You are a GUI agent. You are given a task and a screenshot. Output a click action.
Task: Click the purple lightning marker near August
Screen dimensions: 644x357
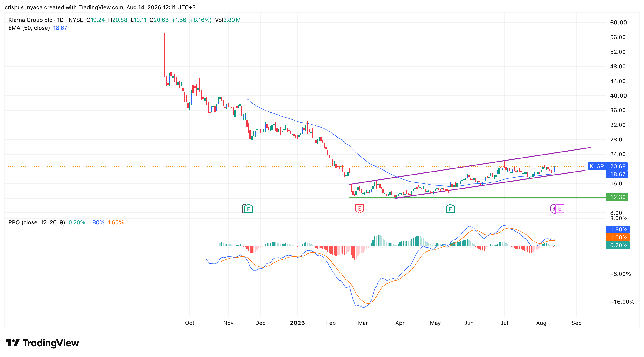(x=552, y=209)
